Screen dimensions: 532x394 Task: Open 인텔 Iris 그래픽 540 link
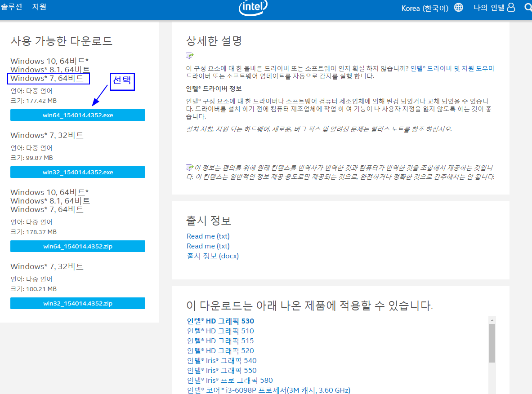[x=222, y=360]
